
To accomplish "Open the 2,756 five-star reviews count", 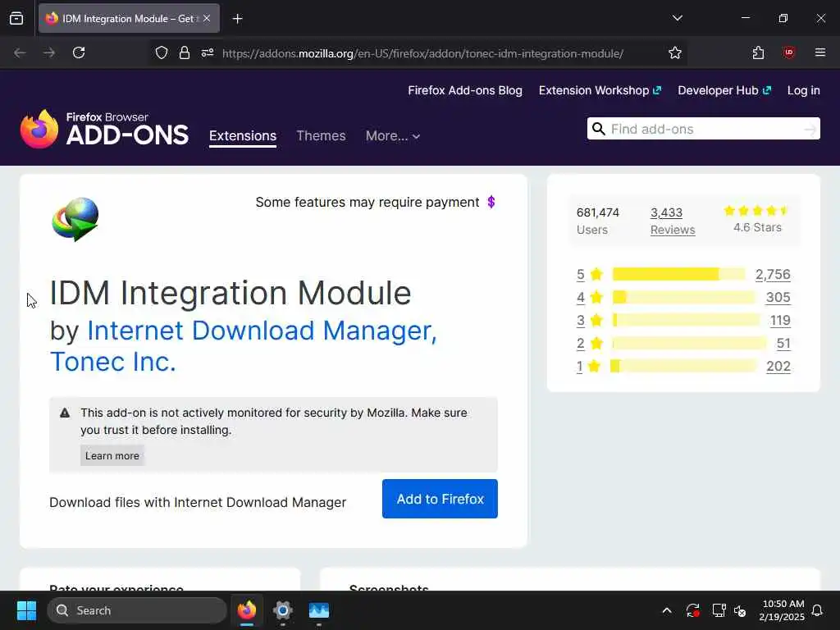I will [773, 274].
